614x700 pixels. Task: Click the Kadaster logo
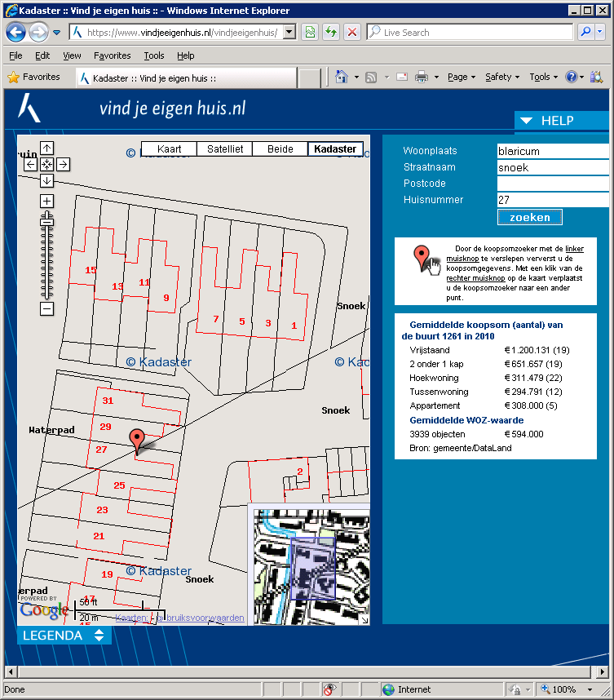[x=29, y=108]
